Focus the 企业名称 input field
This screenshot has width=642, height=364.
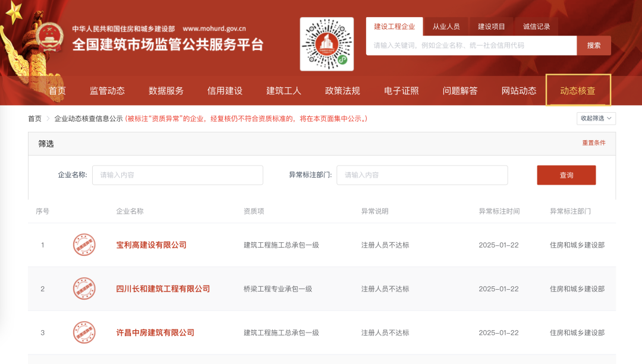pyautogui.click(x=178, y=175)
